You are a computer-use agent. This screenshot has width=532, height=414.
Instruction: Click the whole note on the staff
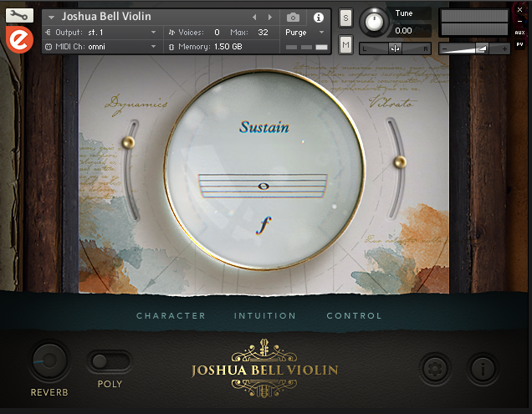coord(263,186)
